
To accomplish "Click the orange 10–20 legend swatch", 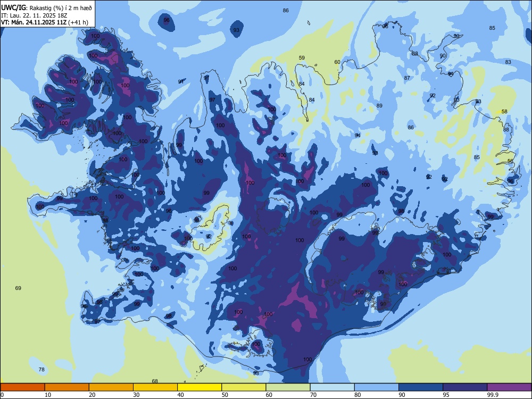I will tap(67, 387).
